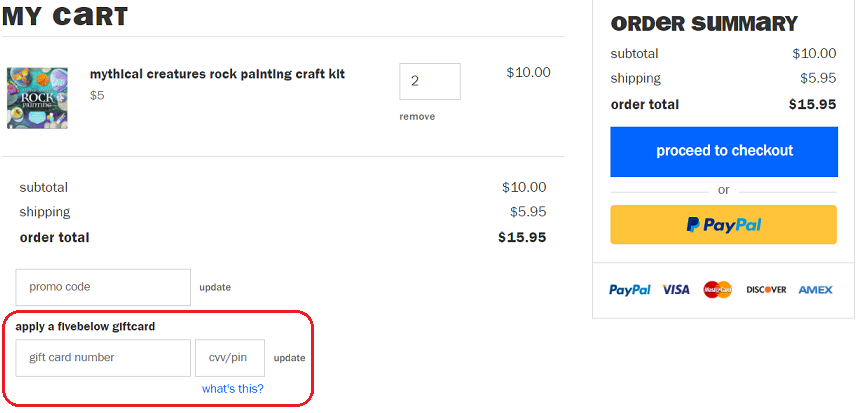Open mythical creatures rock painting craft kit link
The image size is (857, 413).
217,74
